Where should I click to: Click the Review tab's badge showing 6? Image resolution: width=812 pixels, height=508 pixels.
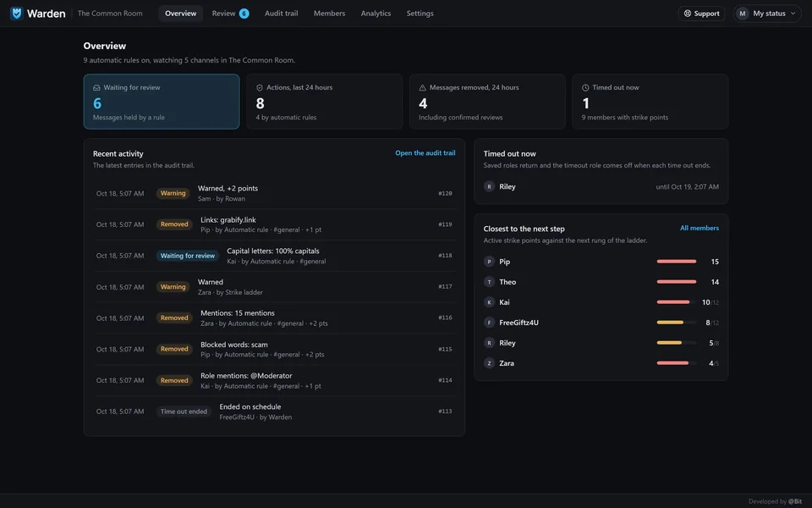pos(244,14)
